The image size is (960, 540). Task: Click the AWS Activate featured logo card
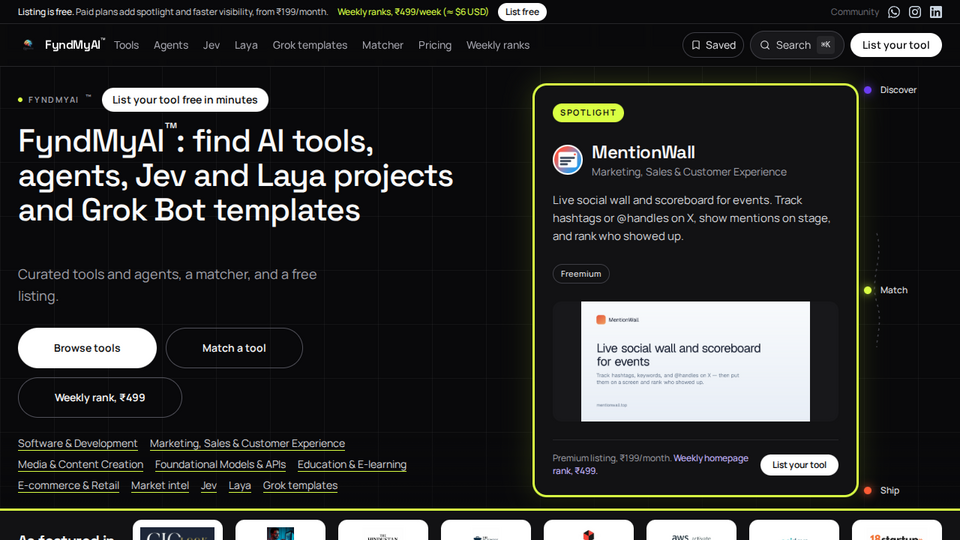[691, 530]
